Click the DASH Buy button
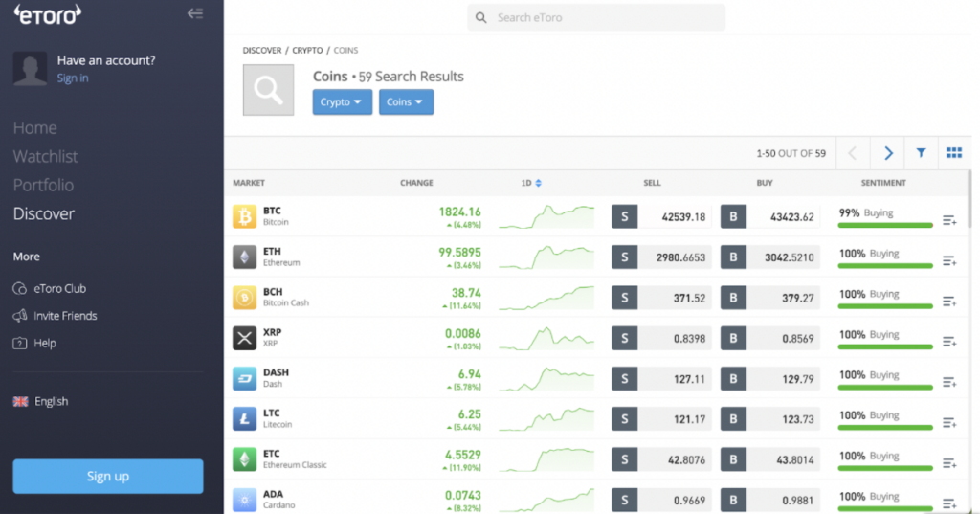 point(733,378)
